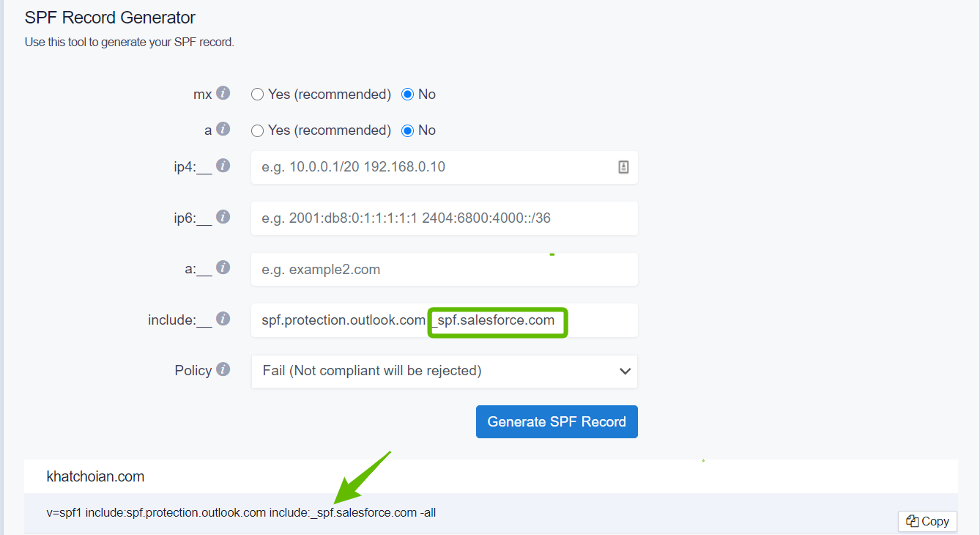Select Yes (recommended) for mx
Screen dimensions: 980x535
[x=257, y=95]
